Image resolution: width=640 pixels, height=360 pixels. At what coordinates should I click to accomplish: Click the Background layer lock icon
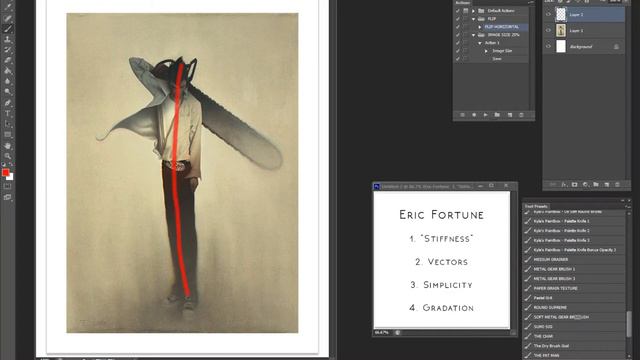point(616,47)
